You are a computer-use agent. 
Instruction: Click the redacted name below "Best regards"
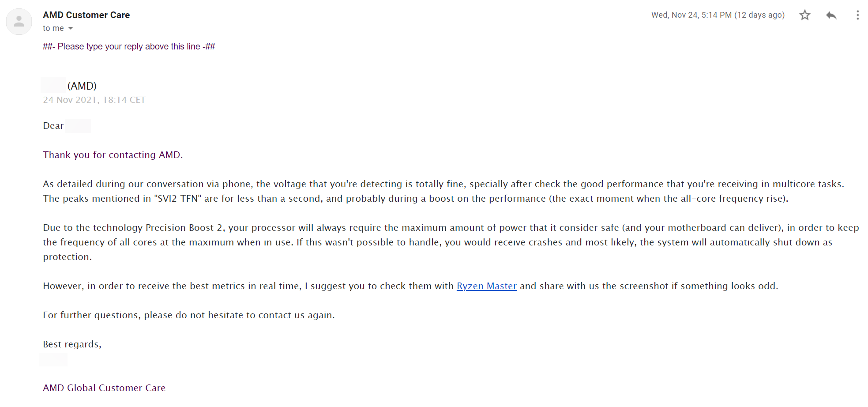coord(53,359)
